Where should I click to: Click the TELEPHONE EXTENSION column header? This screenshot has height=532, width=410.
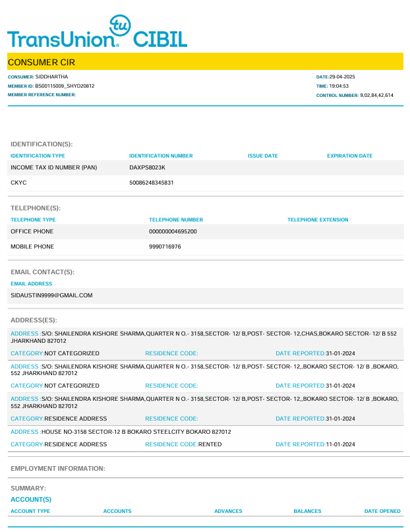318,220
